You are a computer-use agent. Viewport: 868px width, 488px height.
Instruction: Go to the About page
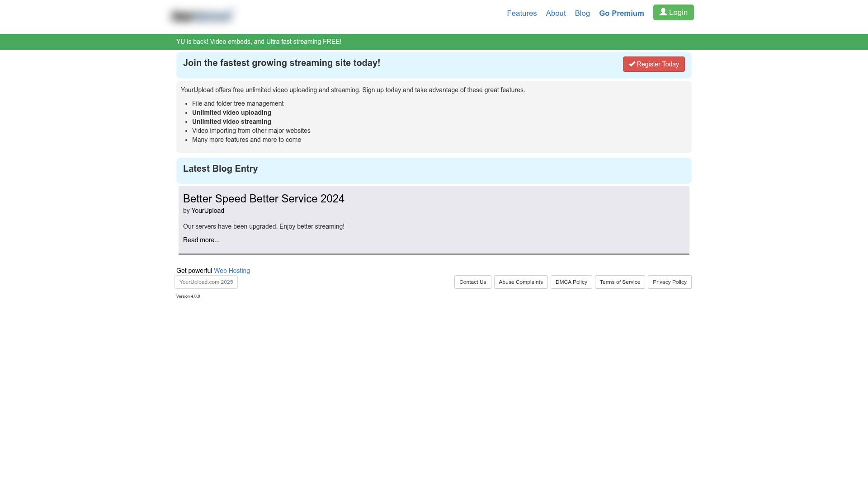pyautogui.click(x=556, y=14)
